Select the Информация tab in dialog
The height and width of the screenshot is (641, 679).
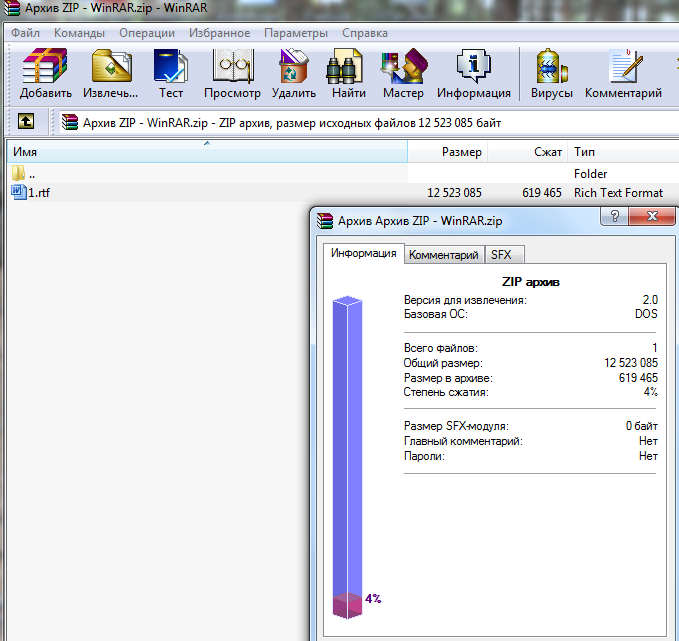pos(364,253)
